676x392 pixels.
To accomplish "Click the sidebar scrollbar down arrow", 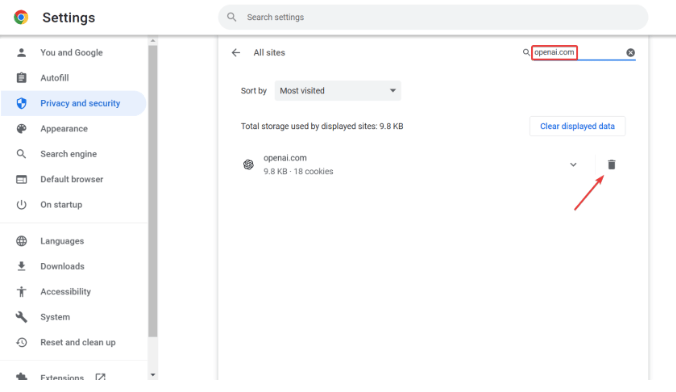I will coord(153,375).
